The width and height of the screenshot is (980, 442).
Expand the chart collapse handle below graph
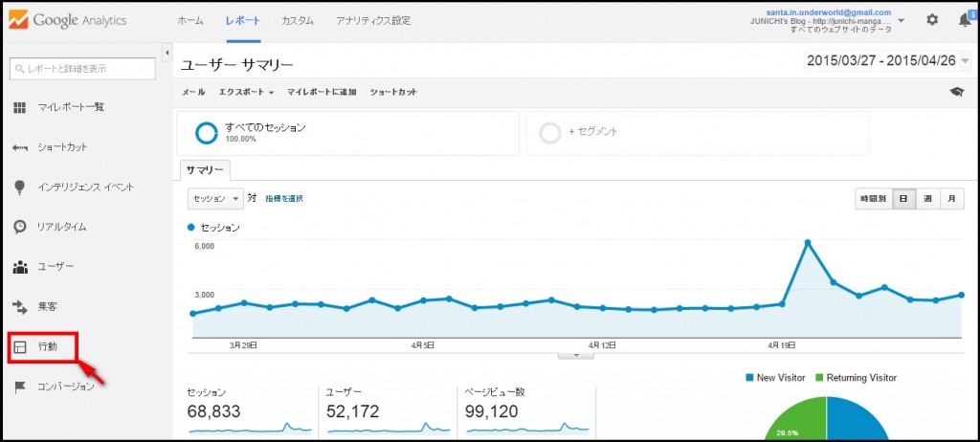pyautogui.click(x=575, y=355)
